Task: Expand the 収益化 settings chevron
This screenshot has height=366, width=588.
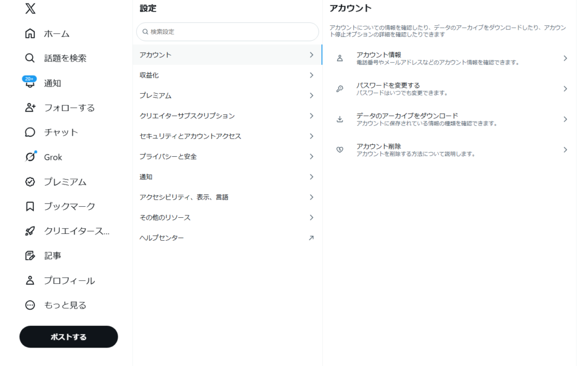Action: pos(311,75)
